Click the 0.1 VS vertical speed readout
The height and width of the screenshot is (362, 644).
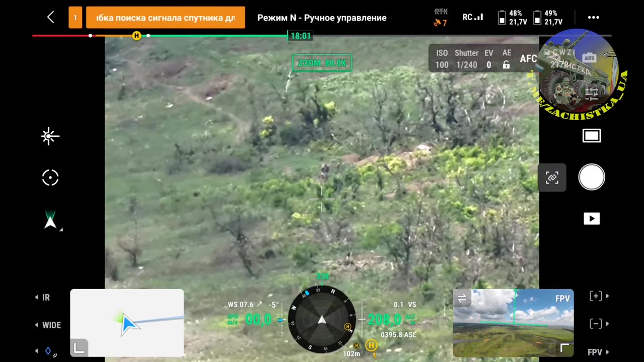coord(405,305)
